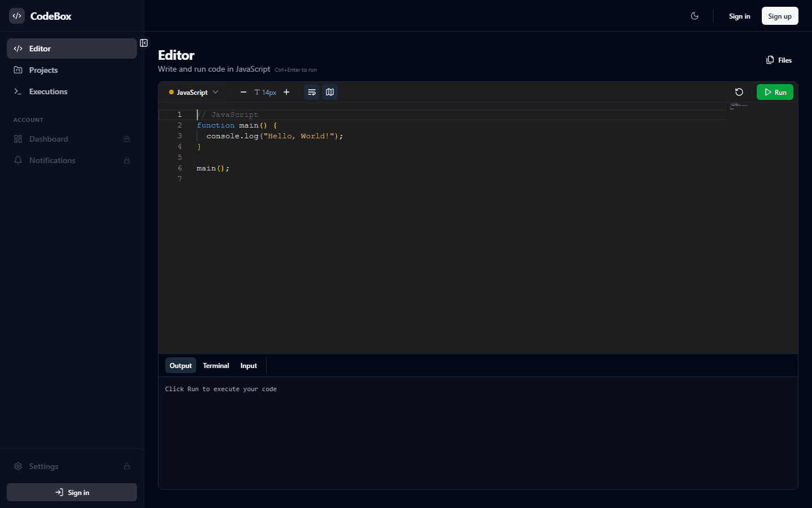Go to Projects in sidebar
Viewport: 812px width, 508px height.
pos(72,70)
